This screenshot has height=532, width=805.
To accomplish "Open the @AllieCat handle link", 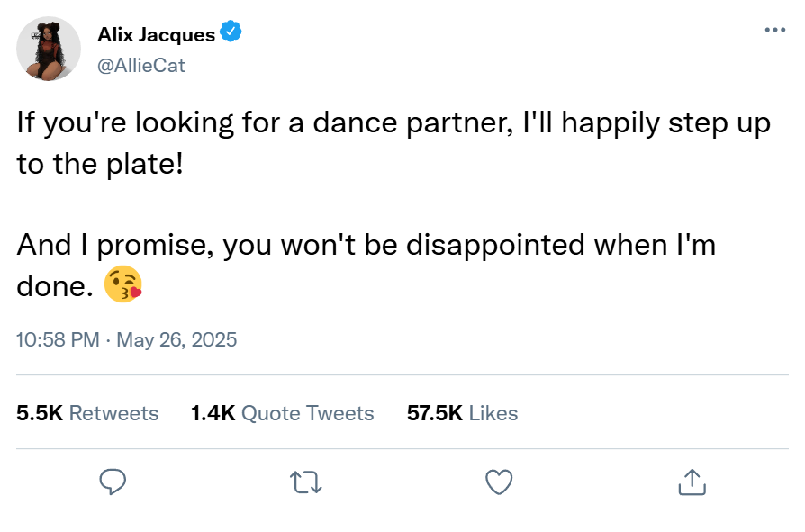I will click(140, 65).
